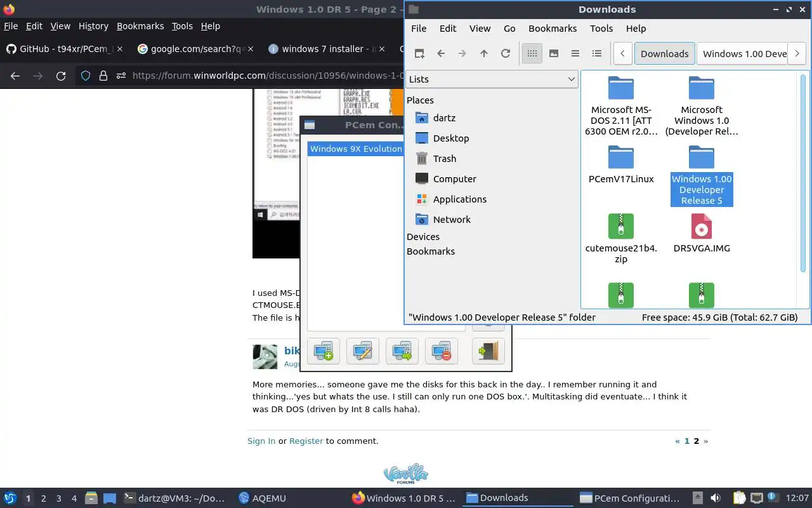Select cutemouse21b4.zip archive

click(x=621, y=238)
